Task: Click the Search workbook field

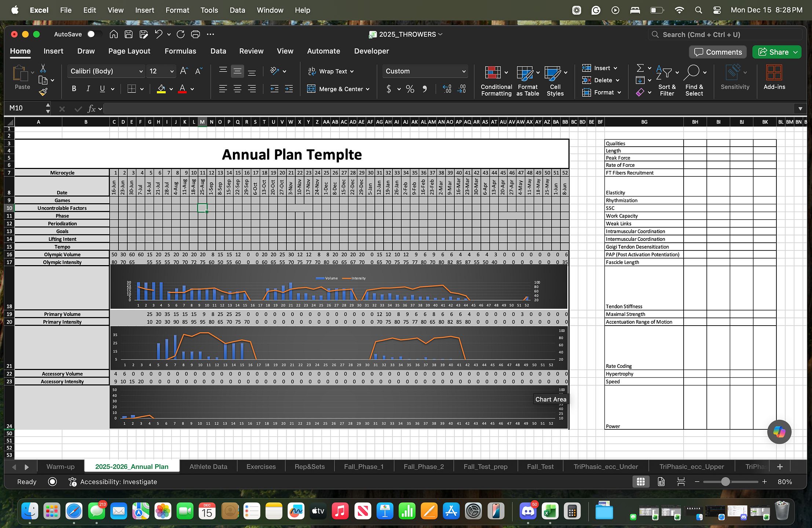Action: pos(725,34)
